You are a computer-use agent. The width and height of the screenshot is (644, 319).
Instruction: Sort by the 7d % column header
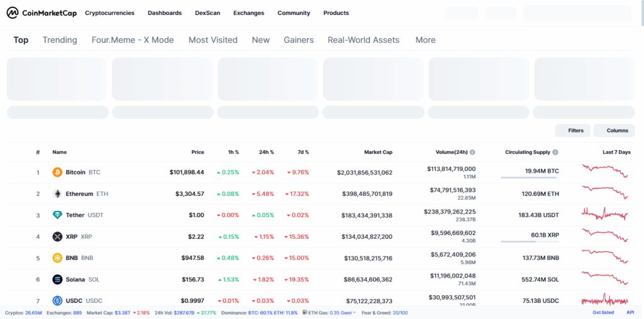(303, 152)
